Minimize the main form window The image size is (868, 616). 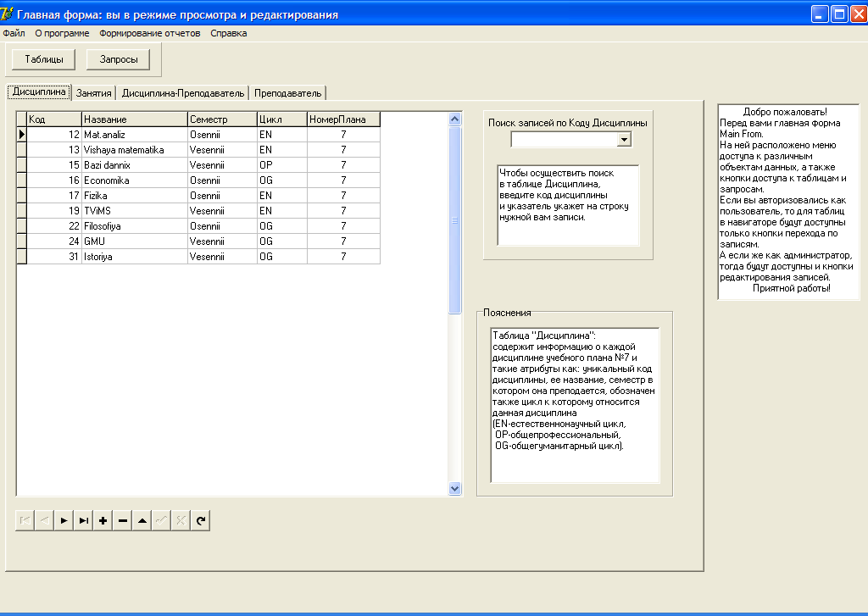pos(820,14)
